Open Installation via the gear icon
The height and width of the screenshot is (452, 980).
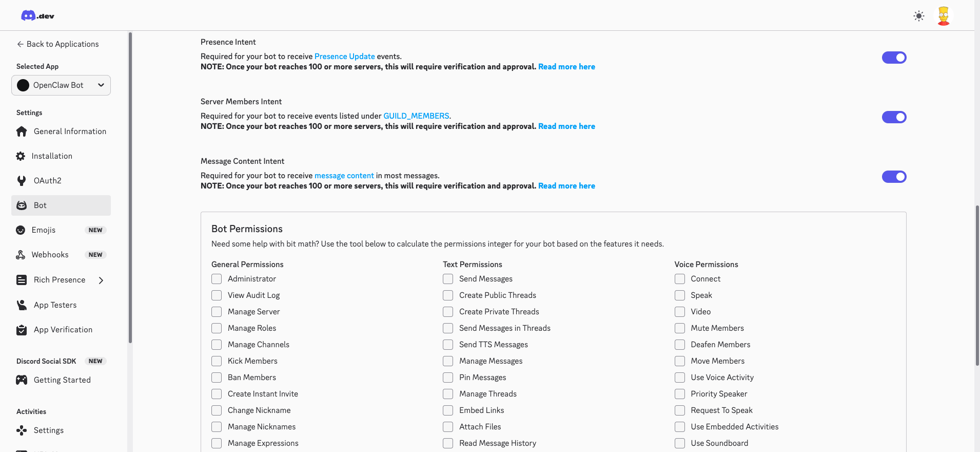click(x=21, y=156)
